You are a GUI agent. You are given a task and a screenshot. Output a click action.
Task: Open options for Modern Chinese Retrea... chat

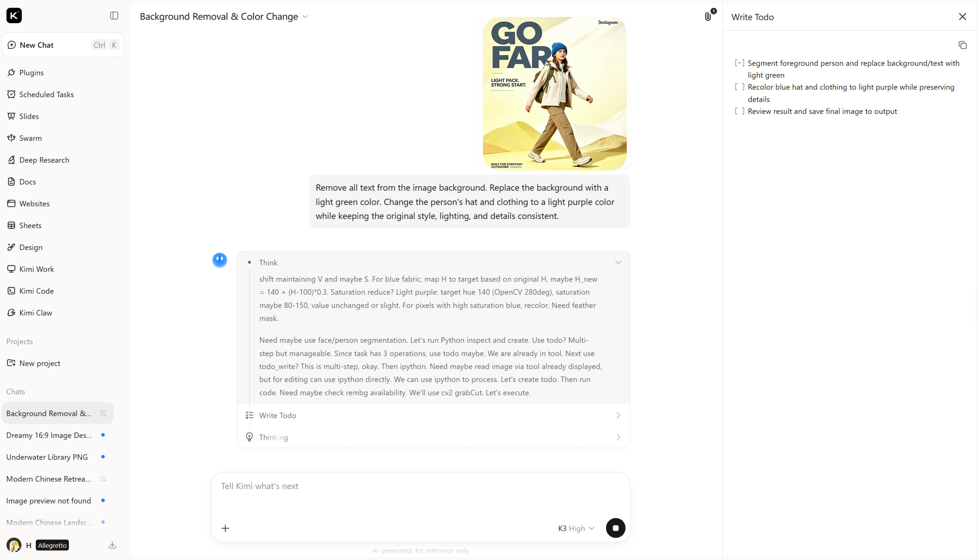point(103,479)
